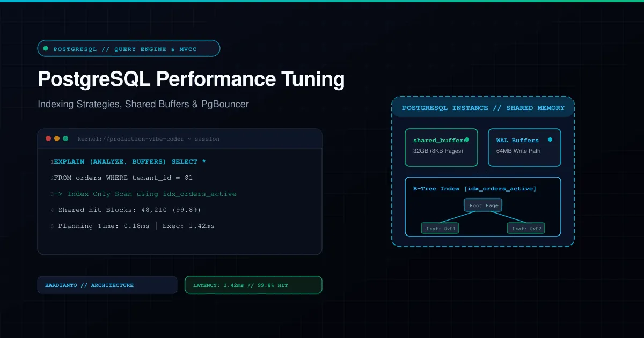
Task: Click the 'Shared Hit Blocks: 48,210 (99.8%)' line
Action: click(129, 210)
